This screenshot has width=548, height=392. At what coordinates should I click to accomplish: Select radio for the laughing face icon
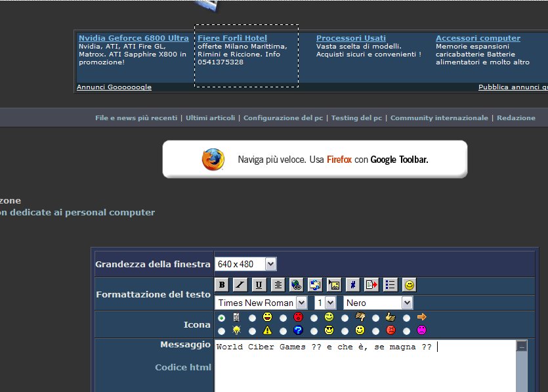(x=252, y=318)
